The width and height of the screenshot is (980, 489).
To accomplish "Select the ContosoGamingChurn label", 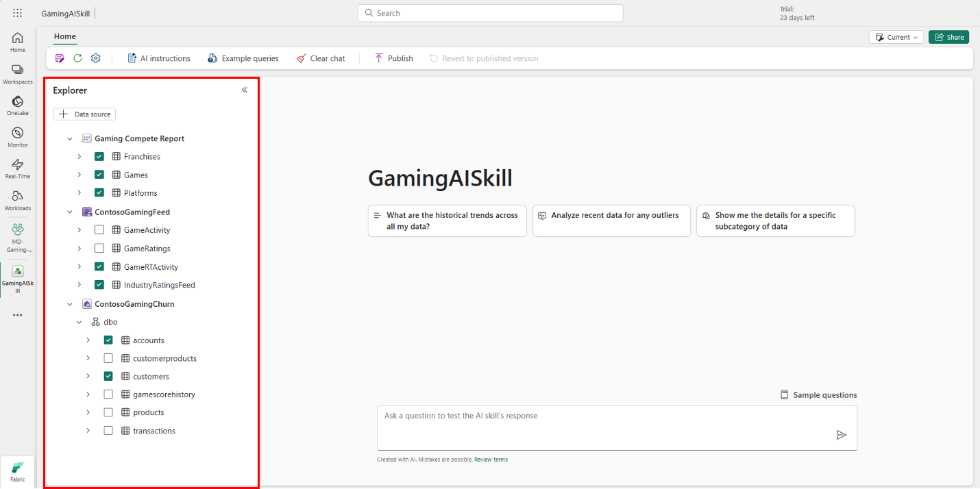I will (x=134, y=304).
